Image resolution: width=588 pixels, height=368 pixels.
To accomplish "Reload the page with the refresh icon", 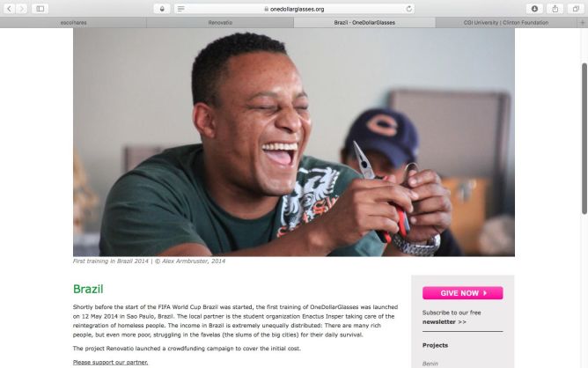I will 408,9.
